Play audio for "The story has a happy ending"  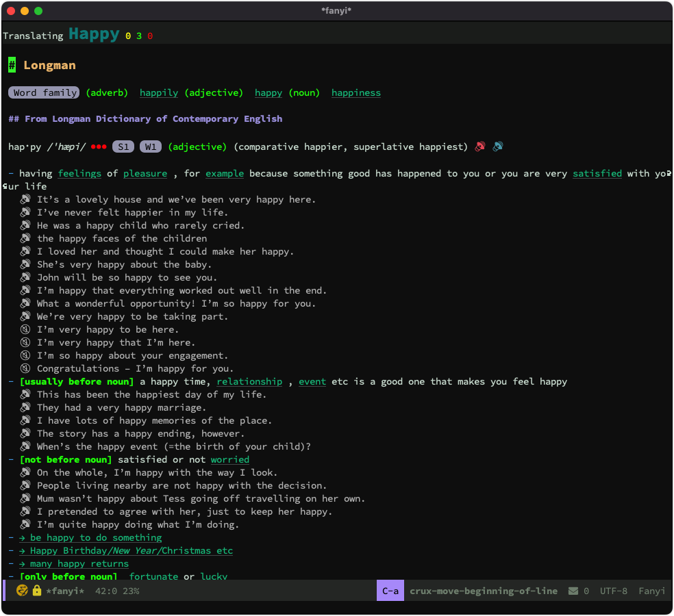tap(25, 433)
